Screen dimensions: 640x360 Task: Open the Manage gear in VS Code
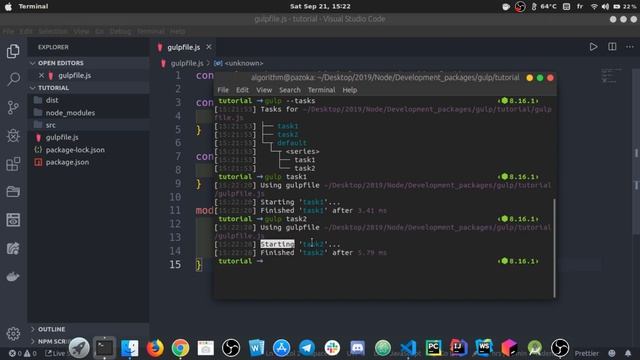[x=13, y=333]
